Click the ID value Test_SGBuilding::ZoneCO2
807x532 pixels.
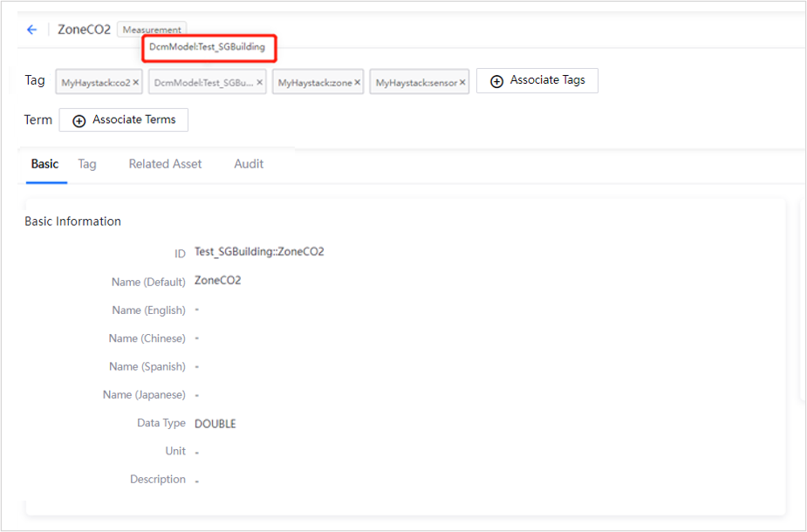(259, 252)
